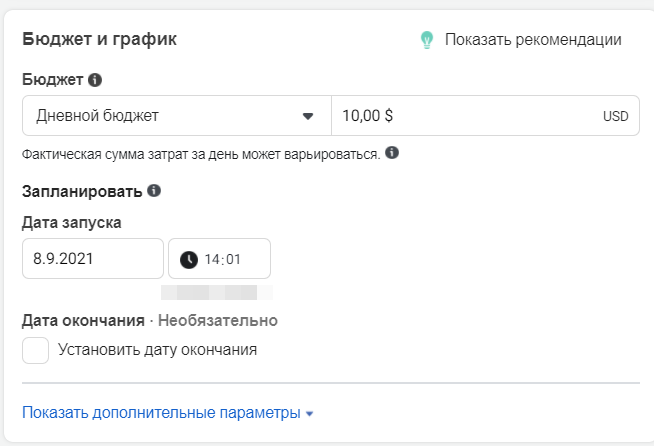Screen dimensions: 654x446
Task: Select the hours value 14 in time
Action: point(212,258)
